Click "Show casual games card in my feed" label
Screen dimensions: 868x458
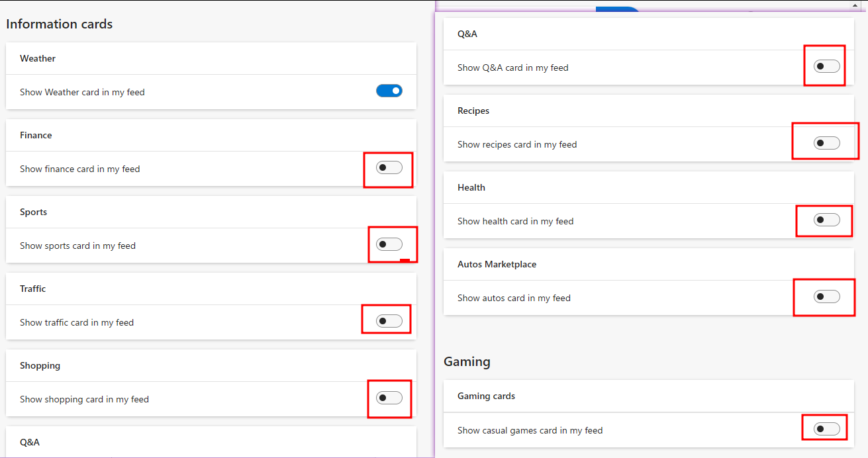point(530,430)
